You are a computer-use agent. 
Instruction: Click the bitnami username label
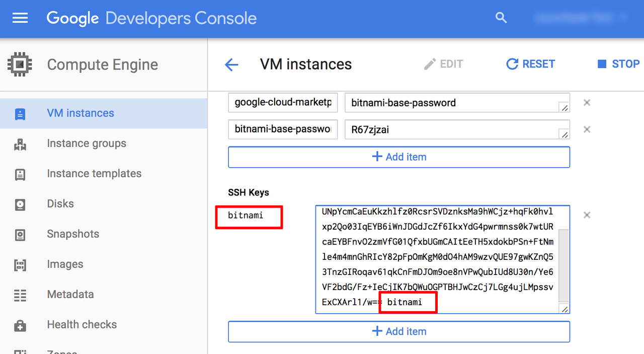pos(246,216)
